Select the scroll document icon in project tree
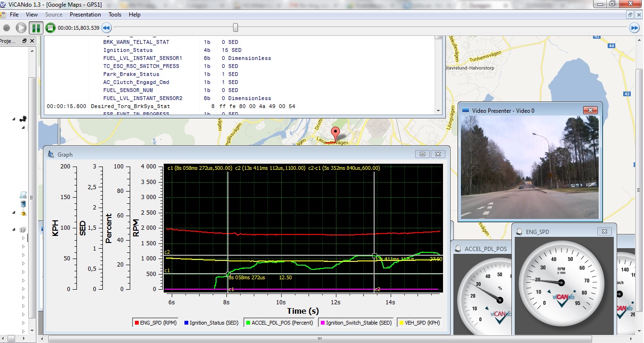This screenshot has height=343, width=644. point(23,195)
